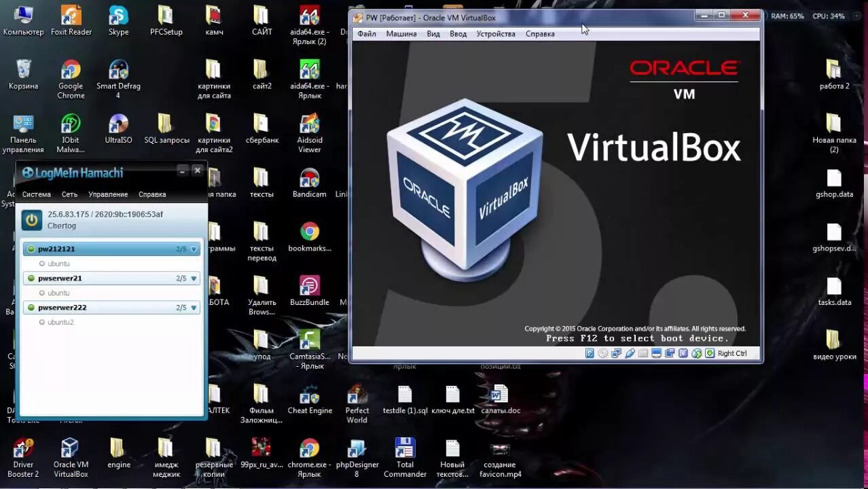Open the network adapter indicator in VirtualBox status bar

point(616,353)
